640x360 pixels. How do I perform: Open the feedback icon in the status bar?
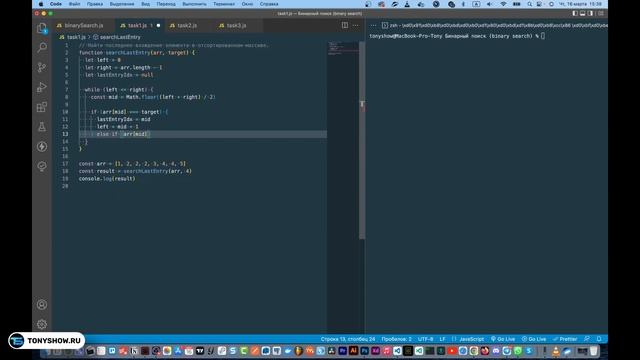(587, 339)
